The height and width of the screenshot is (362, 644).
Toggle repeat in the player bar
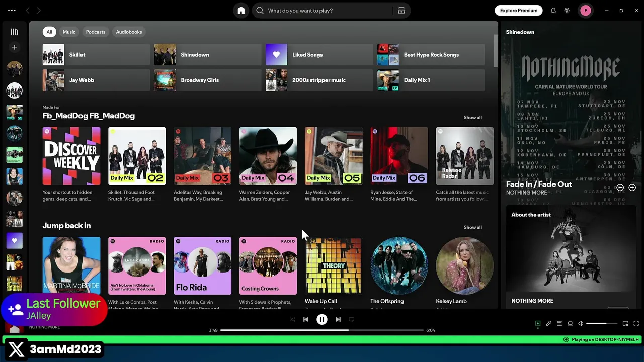352,319
